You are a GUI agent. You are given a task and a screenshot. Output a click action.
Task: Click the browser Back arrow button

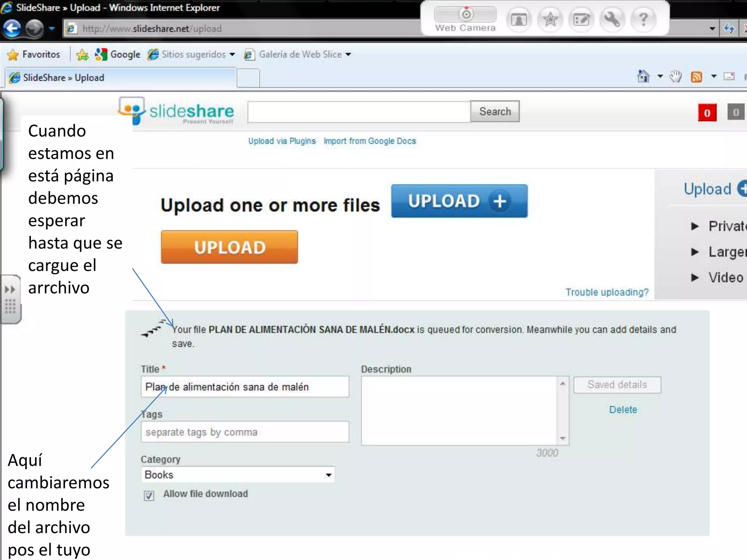tap(12, 28)
